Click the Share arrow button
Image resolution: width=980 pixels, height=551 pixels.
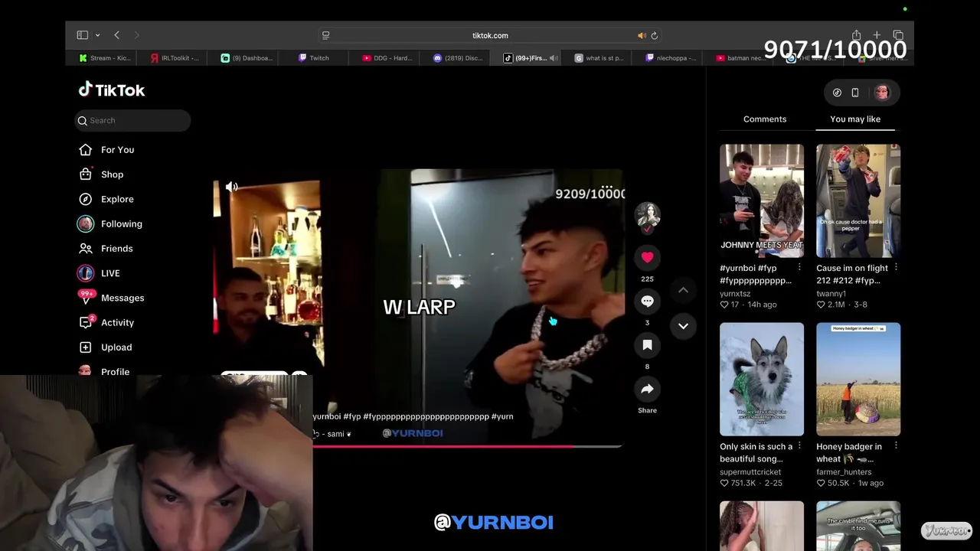(647, 389)
